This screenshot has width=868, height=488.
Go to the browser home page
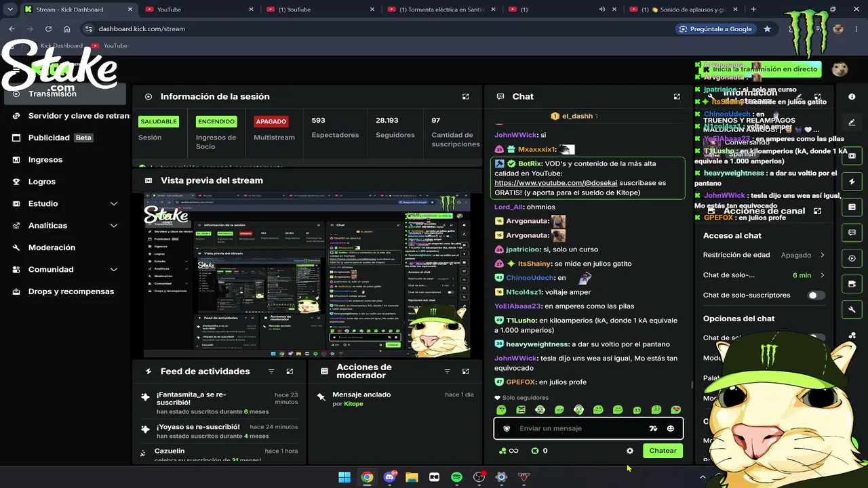pyautogui.click(x=66, y=29)
